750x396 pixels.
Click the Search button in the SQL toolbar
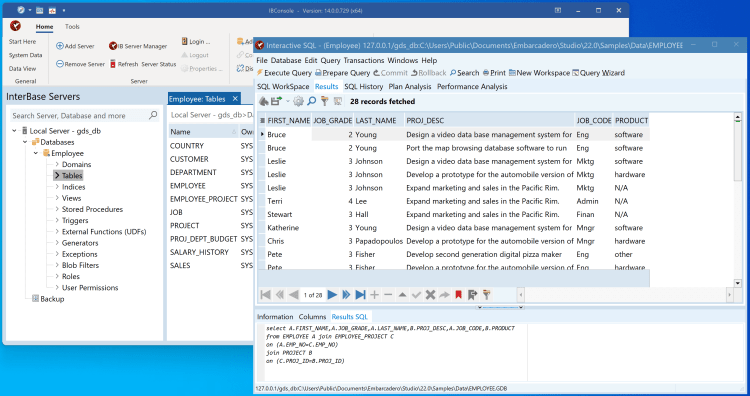[464, 73]
